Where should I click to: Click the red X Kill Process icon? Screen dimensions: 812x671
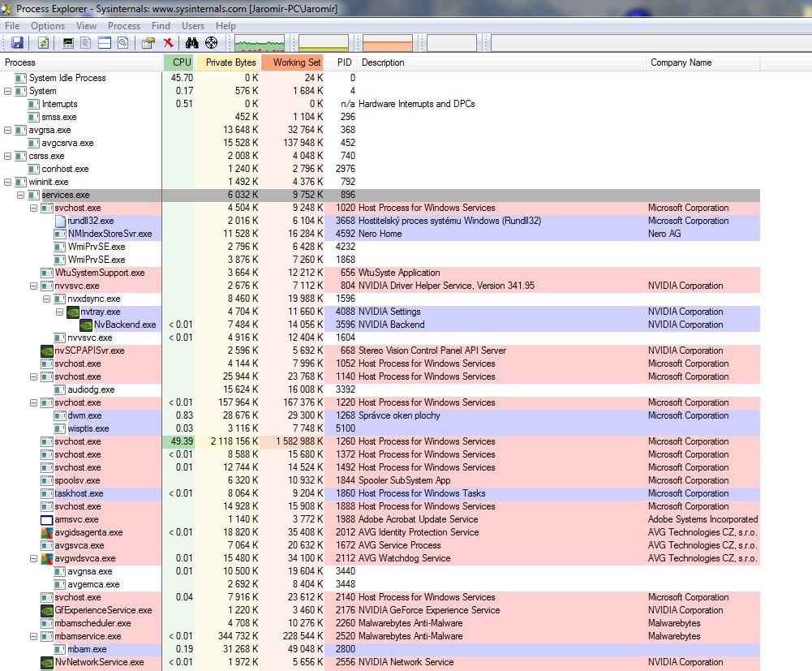[x=168, y=43]
